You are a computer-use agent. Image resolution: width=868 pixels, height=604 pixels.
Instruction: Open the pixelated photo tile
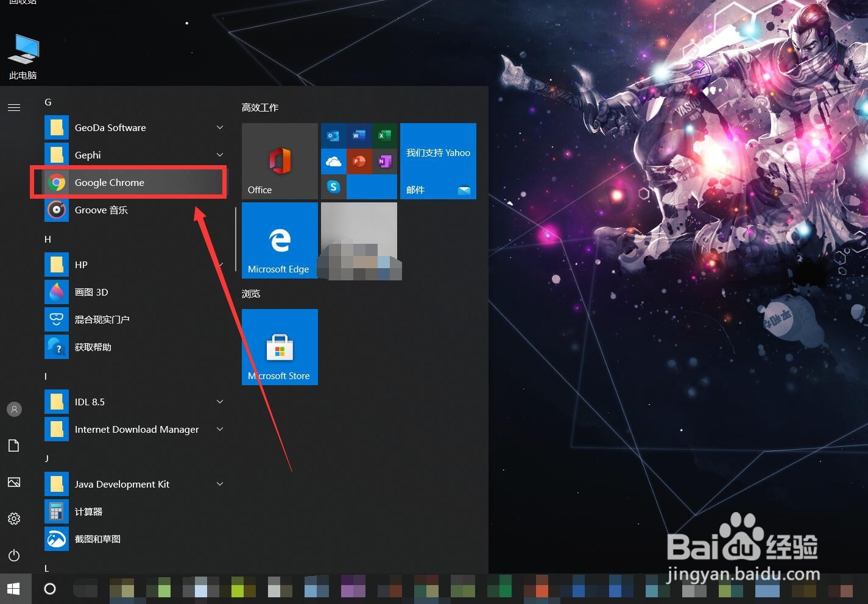pos(359,240)
